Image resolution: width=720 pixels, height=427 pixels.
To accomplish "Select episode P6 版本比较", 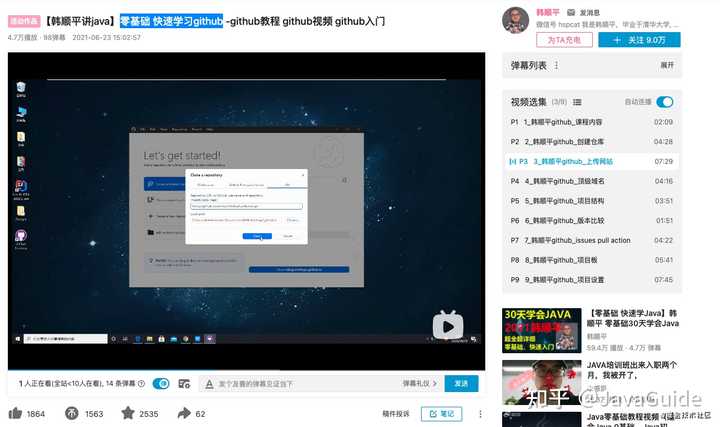I will [591, 221].
